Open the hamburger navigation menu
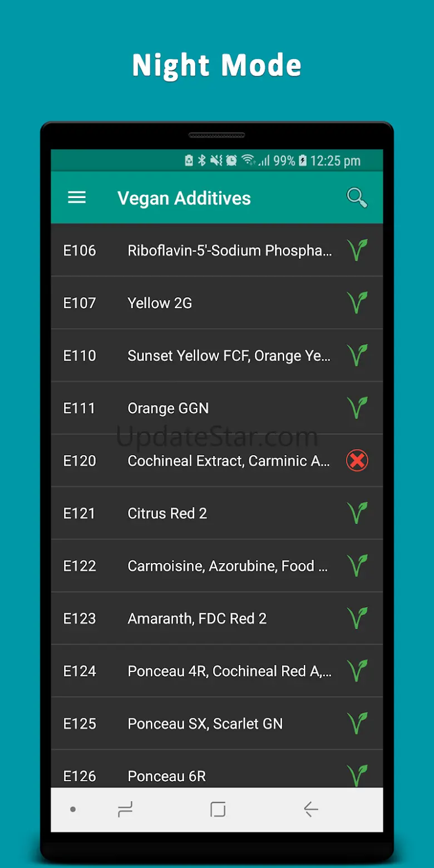The image size is (434, 868). pyautogui.click(x=77, y=198)
